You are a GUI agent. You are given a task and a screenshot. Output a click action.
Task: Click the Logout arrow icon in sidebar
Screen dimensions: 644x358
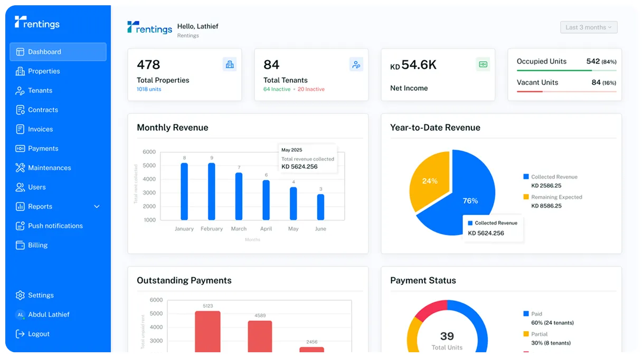pyautogui.click(x=20, y=334)
